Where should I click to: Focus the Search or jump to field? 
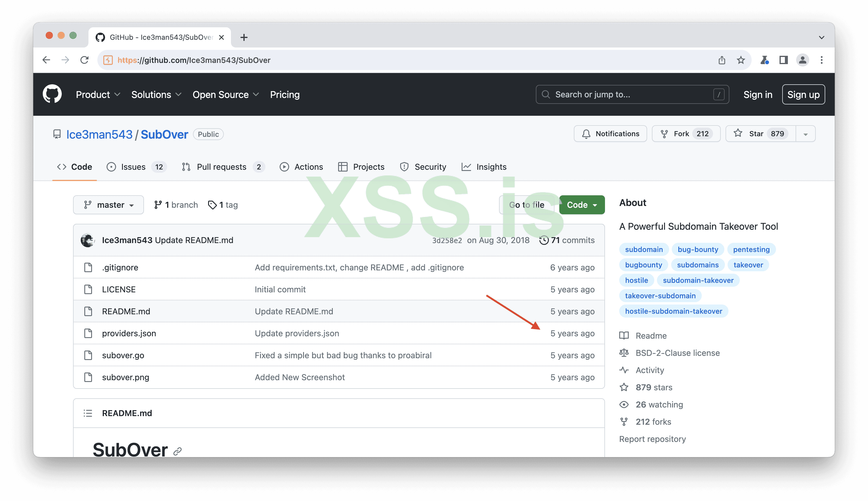coord(632,95)
